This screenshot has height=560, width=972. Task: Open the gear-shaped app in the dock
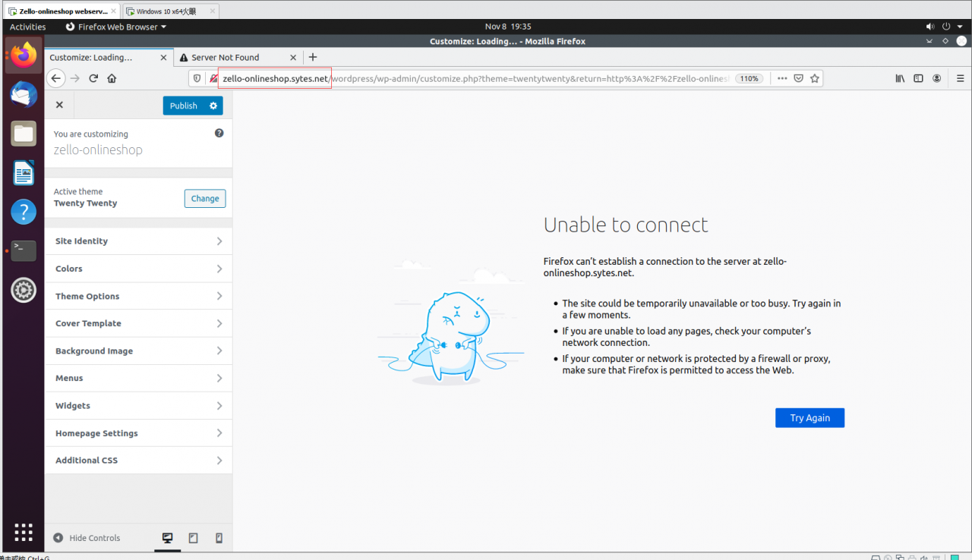point(24,290)
